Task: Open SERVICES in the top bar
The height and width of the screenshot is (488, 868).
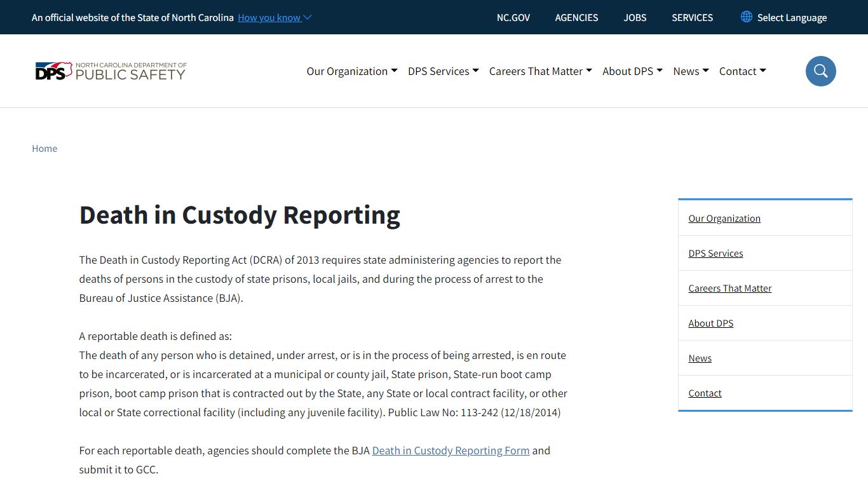Action: (692, 17)
